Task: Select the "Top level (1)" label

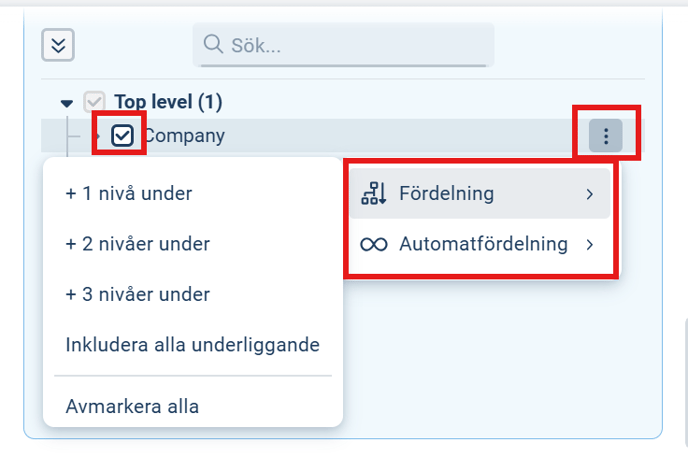Action: coord(168,102)
